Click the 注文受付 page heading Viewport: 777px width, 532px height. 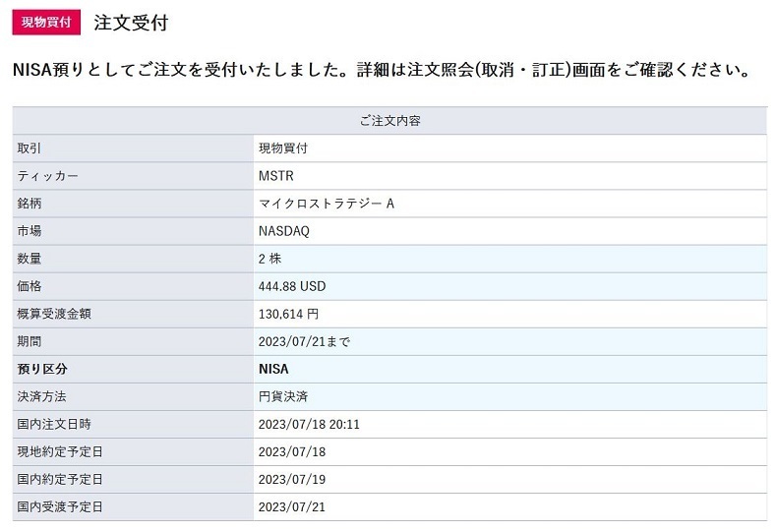tap(131, 23)
